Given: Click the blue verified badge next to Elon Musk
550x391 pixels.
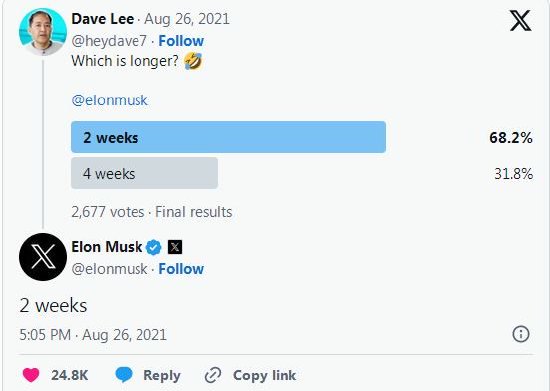Looking at the screenshot, I should coord(153,247).
